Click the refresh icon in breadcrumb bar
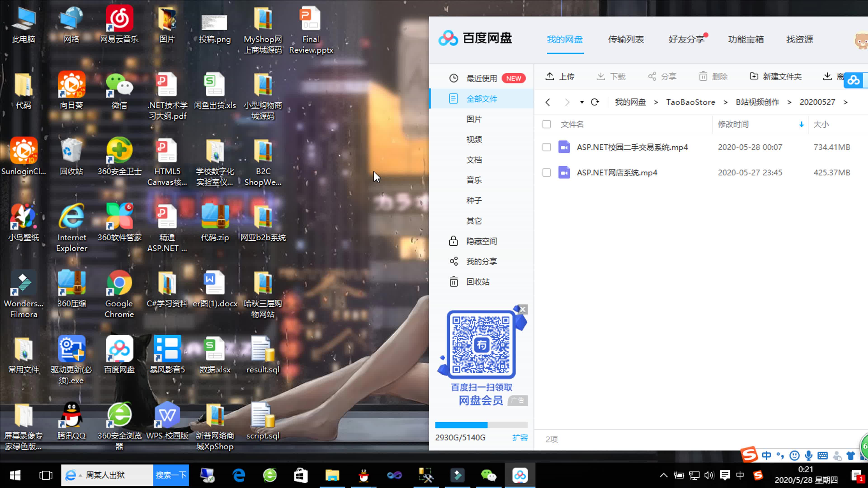868x488 pixels. point(594,102)
